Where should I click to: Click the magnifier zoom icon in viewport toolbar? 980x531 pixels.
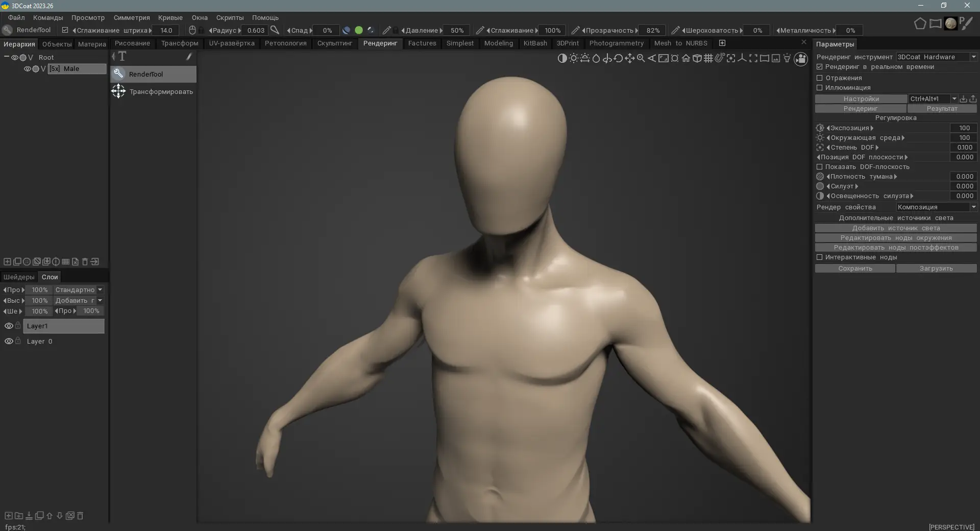tap(641, 58)
